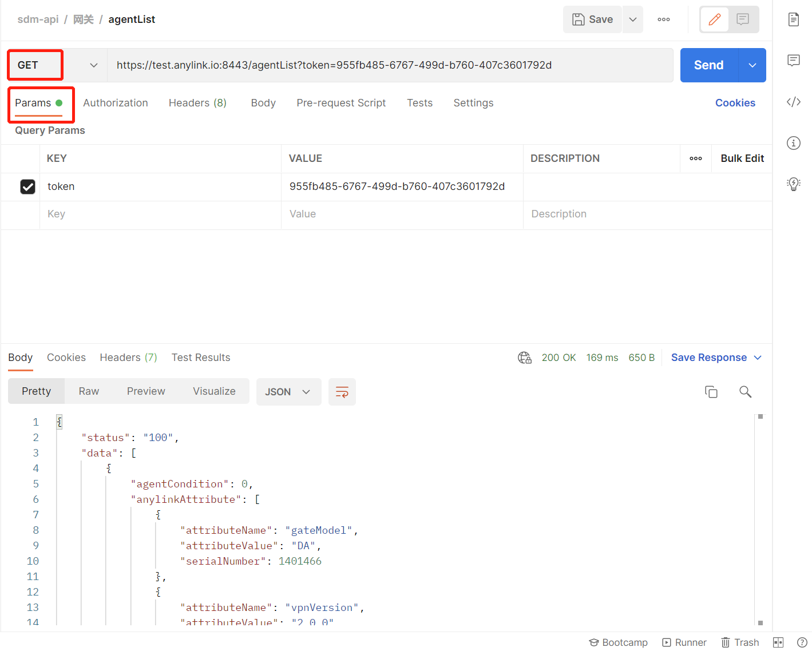The width and height of the screenshot is (812, 651).
Task: Click the request URL input field
Action: click(390, 65)
